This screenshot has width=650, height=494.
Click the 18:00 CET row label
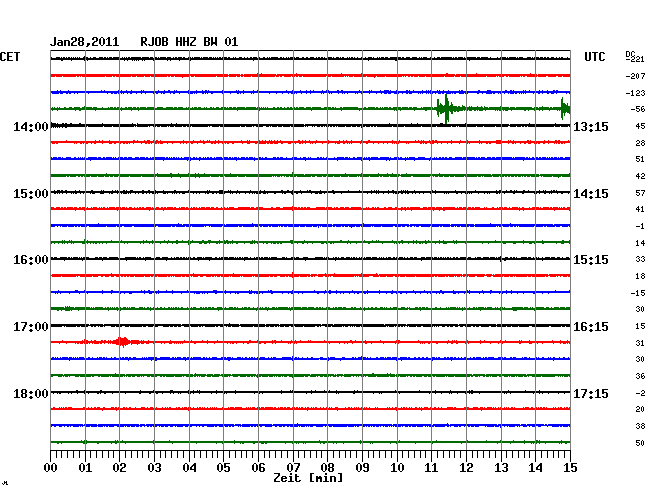point(31,393)
